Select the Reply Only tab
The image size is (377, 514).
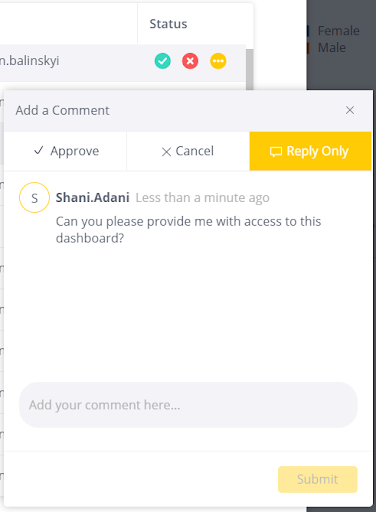[x=310, y=151]
